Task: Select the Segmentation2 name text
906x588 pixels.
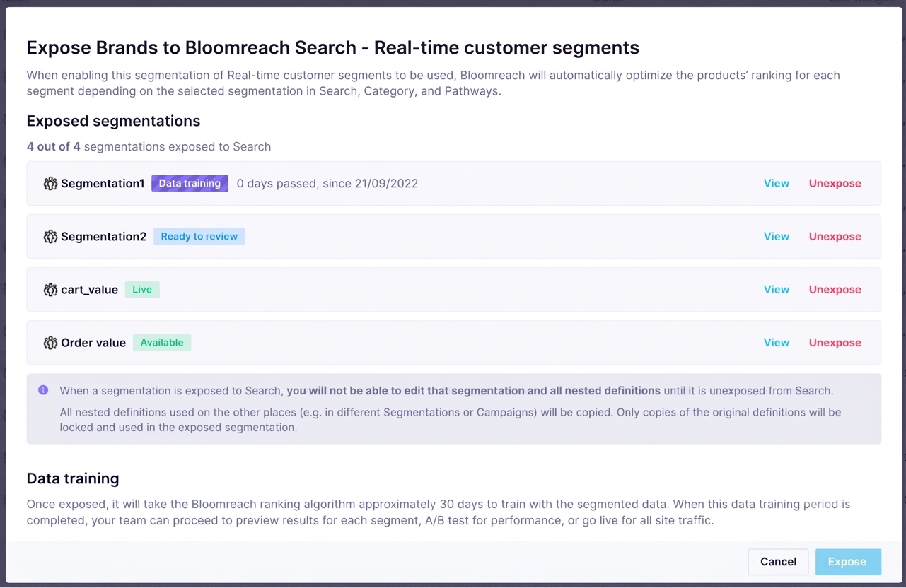Action: [x=104, y=236]
